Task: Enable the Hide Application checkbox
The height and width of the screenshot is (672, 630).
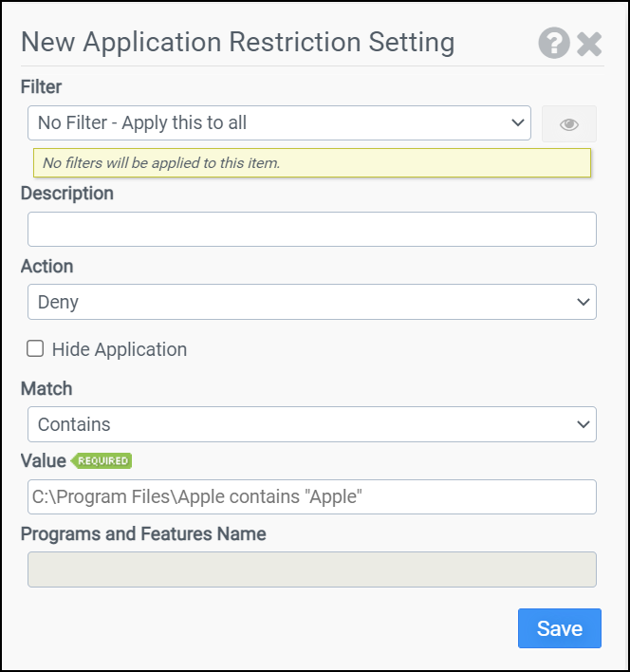Action: click(35, 349)
